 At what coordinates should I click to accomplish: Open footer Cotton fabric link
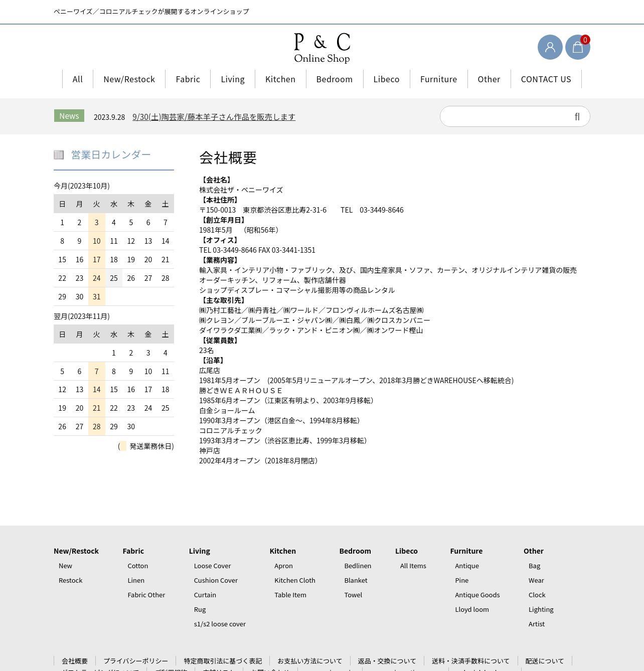pos(137,566)
